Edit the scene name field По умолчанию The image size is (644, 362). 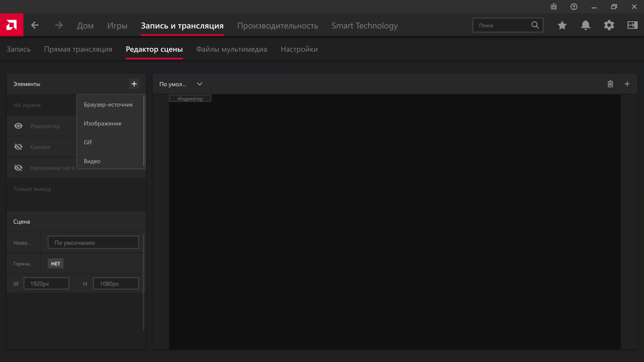[x=93, y=243]
